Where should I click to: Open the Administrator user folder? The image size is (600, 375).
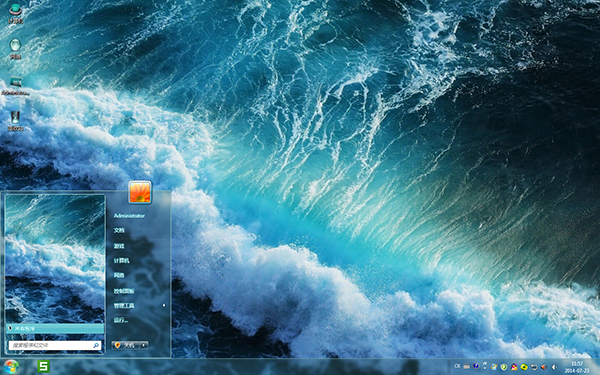(129, 216)
